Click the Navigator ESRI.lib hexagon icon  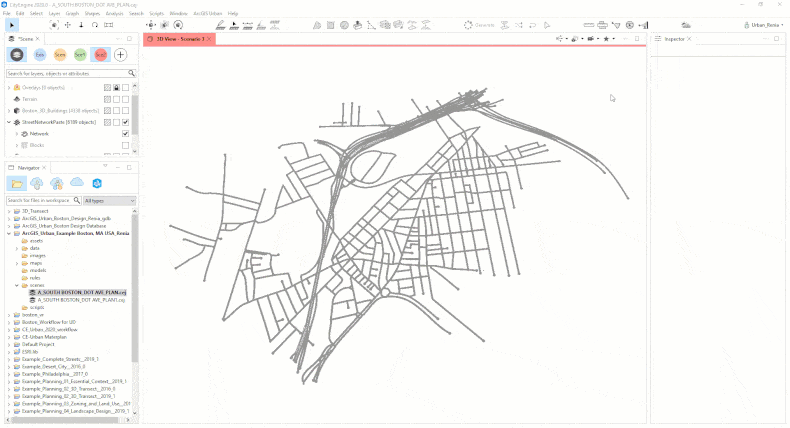point(97,184)
